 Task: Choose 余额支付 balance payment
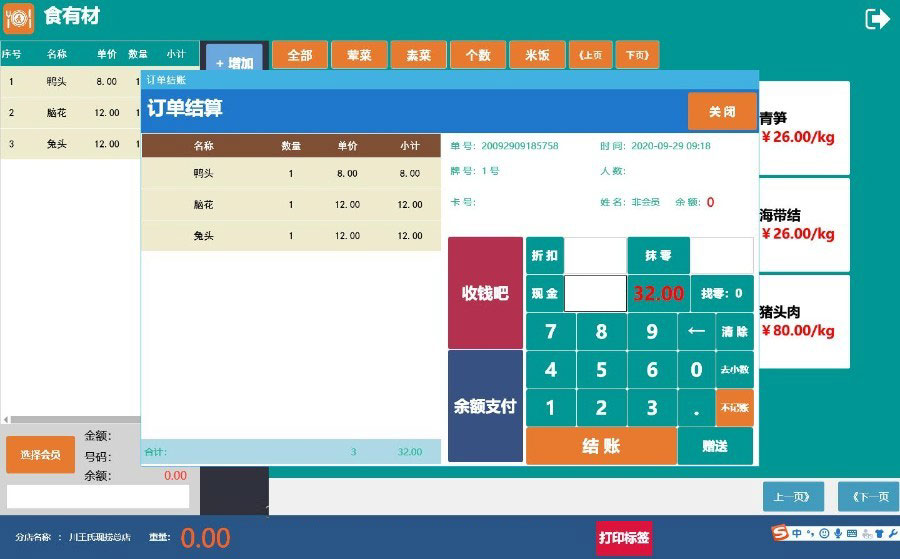pyautogui.click(x=485, y=406)
